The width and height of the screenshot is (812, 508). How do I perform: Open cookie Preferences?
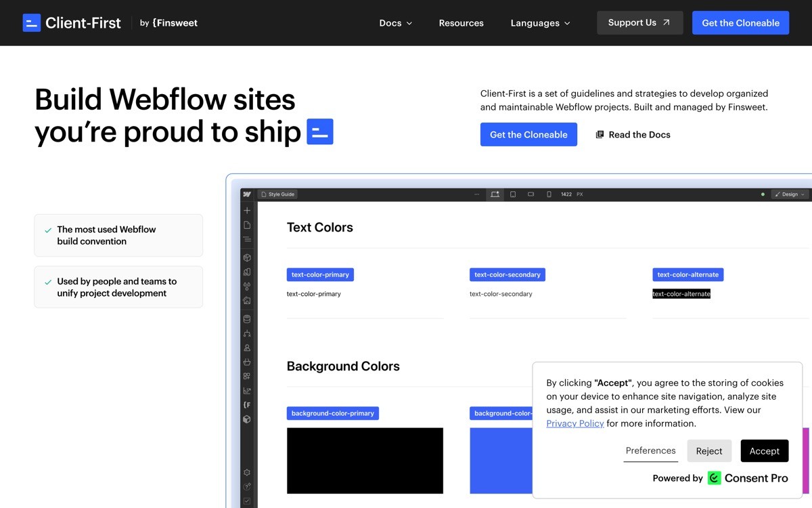650,451
